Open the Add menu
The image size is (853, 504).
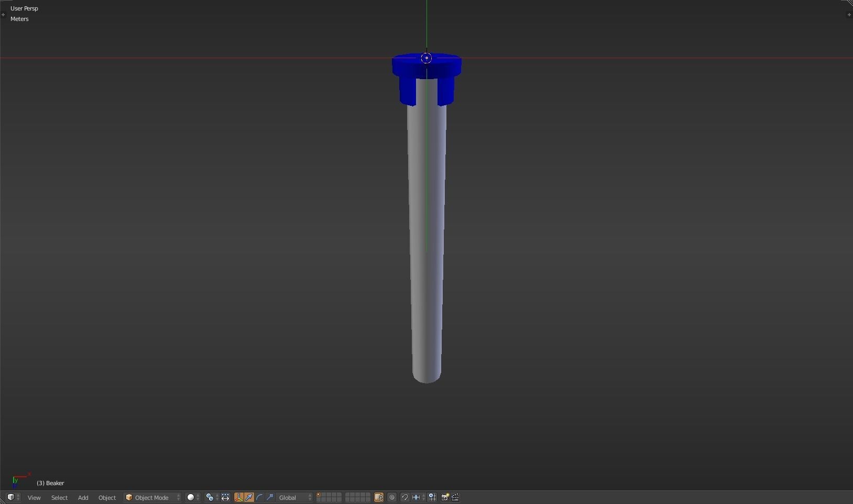(83, 498)
